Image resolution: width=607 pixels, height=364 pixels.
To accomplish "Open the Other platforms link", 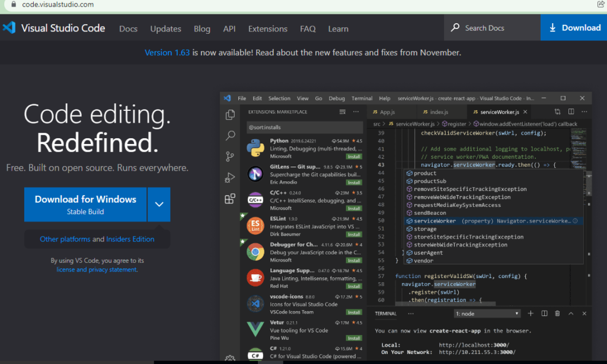I will pos(65,239).
